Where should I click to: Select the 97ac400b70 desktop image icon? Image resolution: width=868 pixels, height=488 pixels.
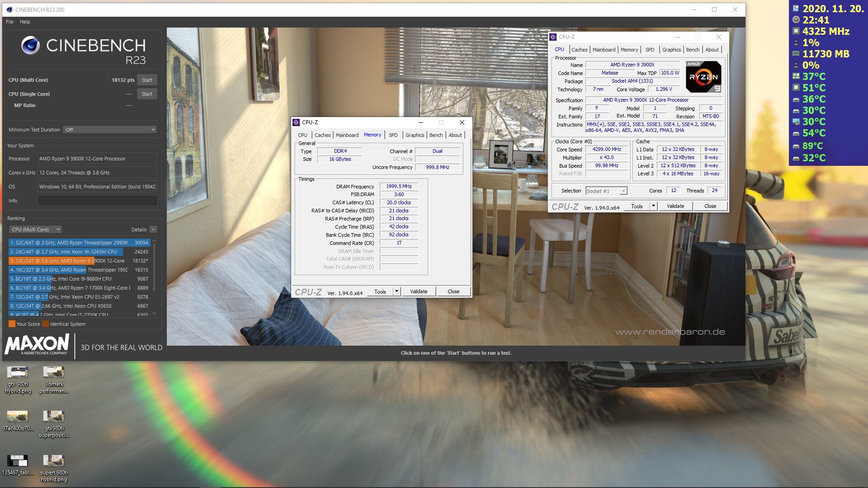tap(18, 420)
